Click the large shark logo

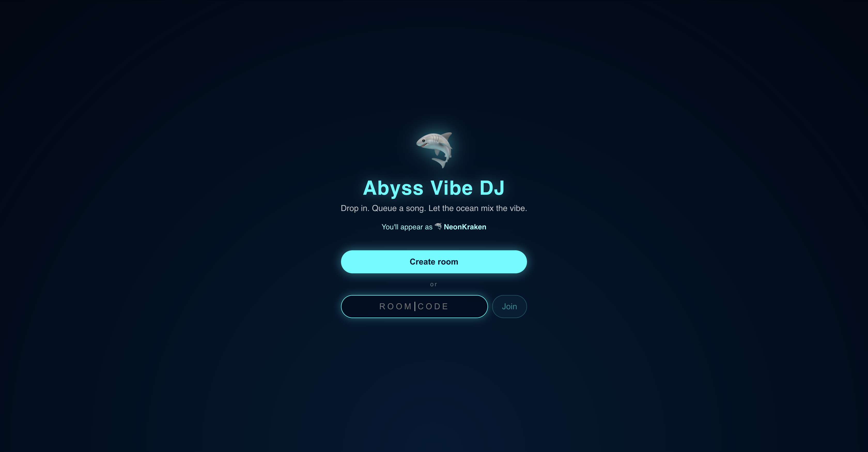pos(434,150)
